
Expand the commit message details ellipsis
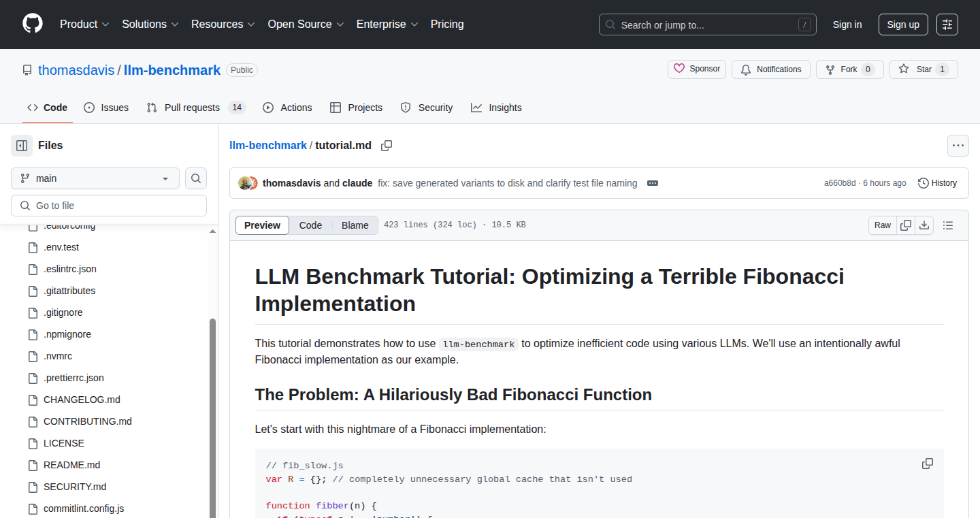653,183
